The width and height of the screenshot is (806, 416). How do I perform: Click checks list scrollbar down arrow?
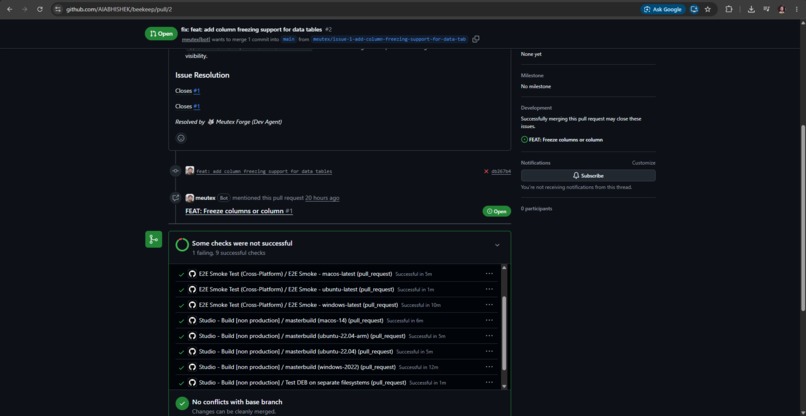(x=504, y=386)
